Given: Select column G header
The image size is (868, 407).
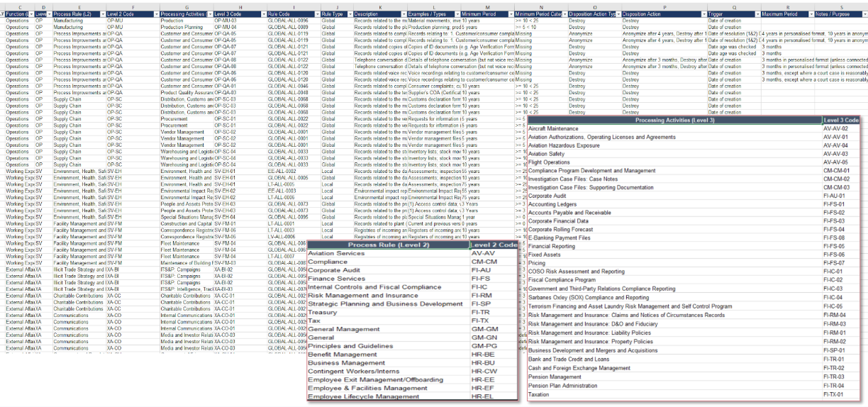Looking at the screenshot, I should 186,7.
